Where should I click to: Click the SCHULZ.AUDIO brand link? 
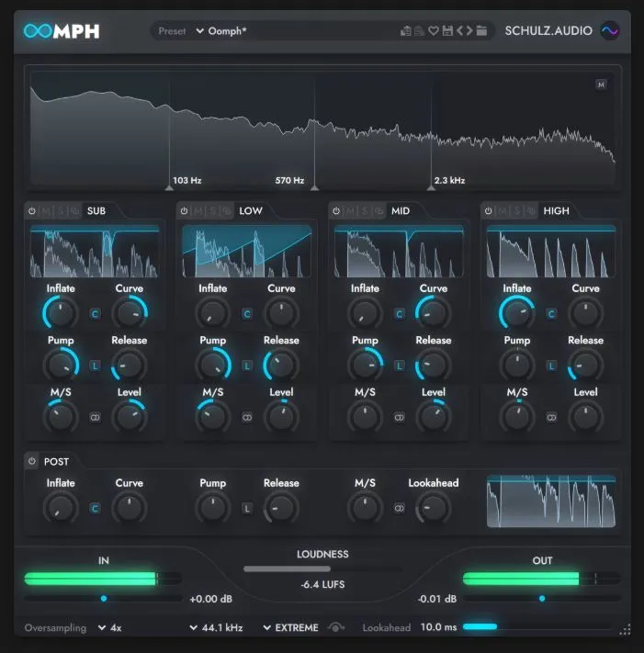tap(548, 31)
